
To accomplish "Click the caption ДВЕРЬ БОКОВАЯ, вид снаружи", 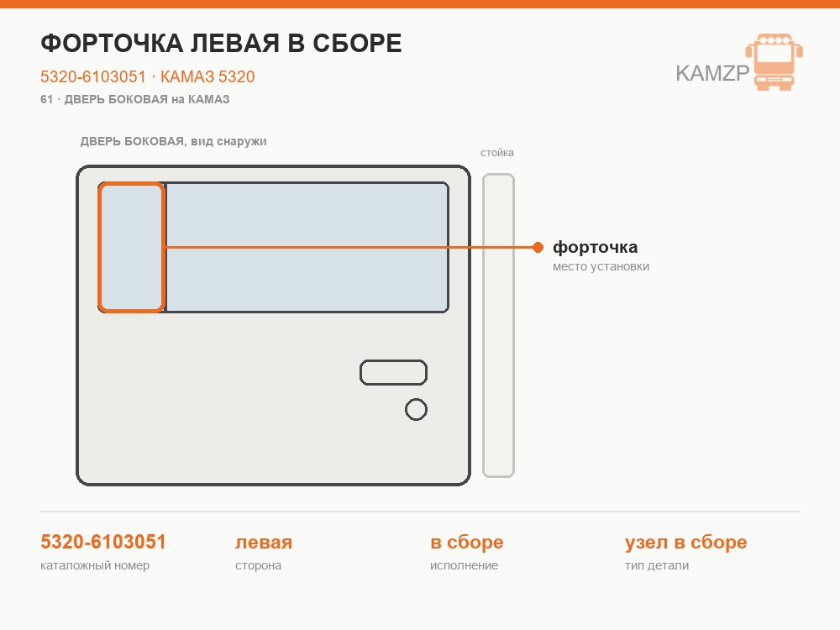I will coord(174,141).
